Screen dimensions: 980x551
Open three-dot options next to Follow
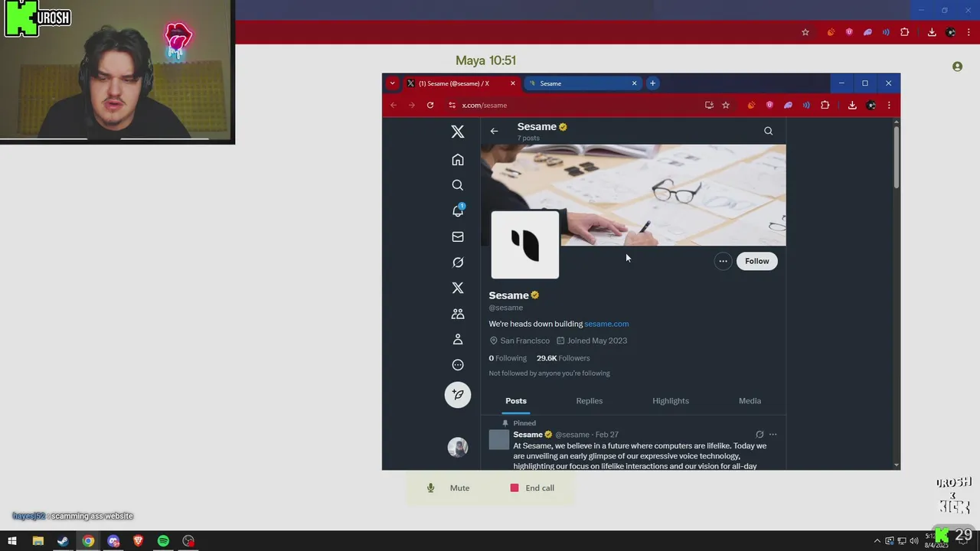coord(723,261)
